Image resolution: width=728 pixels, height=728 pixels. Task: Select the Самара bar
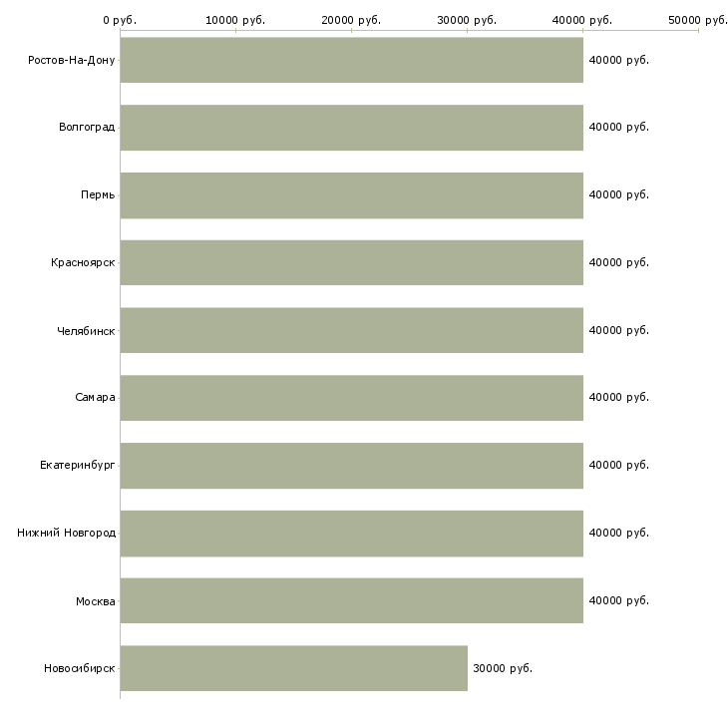[x=351, y=398]
